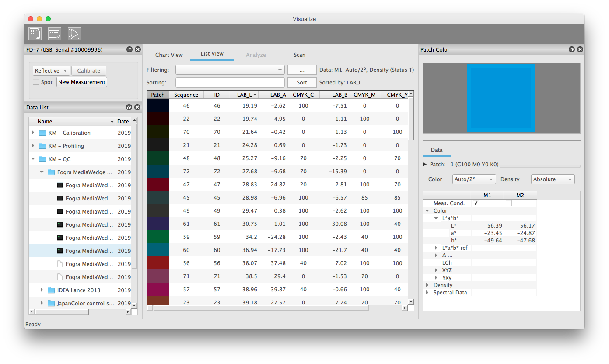The width and height of the screenshot is (609, 364).
Task: Switch to the Chart View tab
Action: coord(169,55)
